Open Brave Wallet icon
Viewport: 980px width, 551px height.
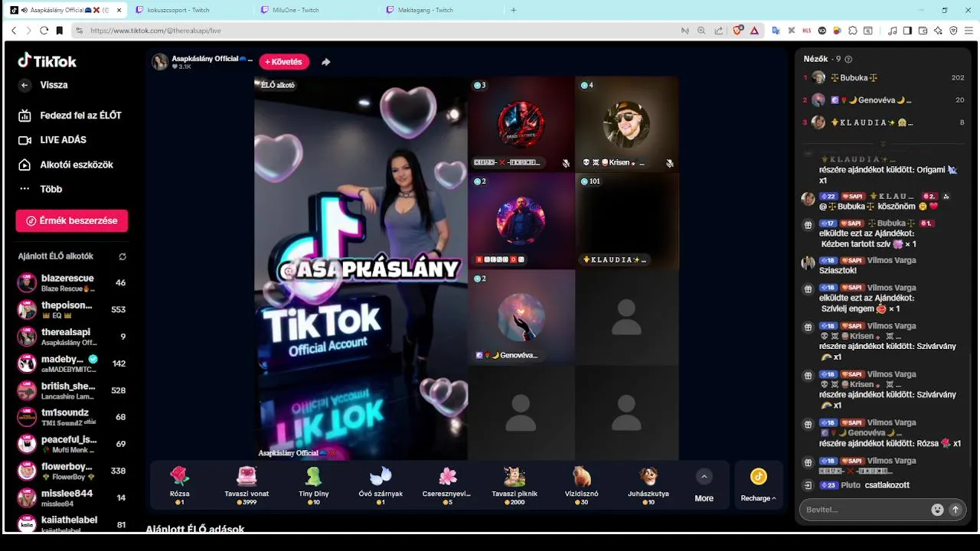pyautogui.click(x=923, y=31)
